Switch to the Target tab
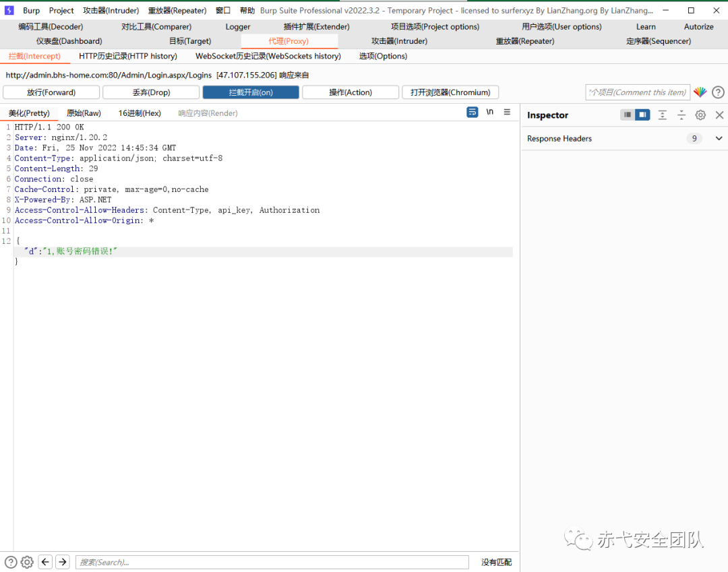 point(190,41)
